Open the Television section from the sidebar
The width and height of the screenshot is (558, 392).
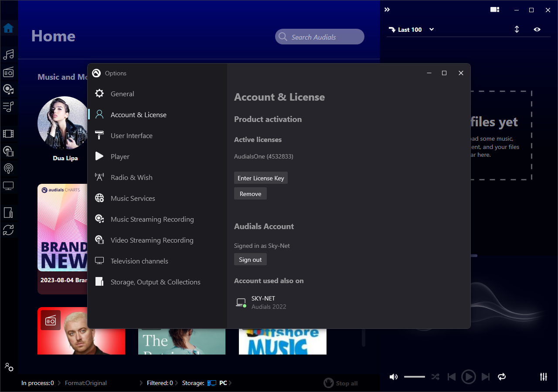coord(9,186)
